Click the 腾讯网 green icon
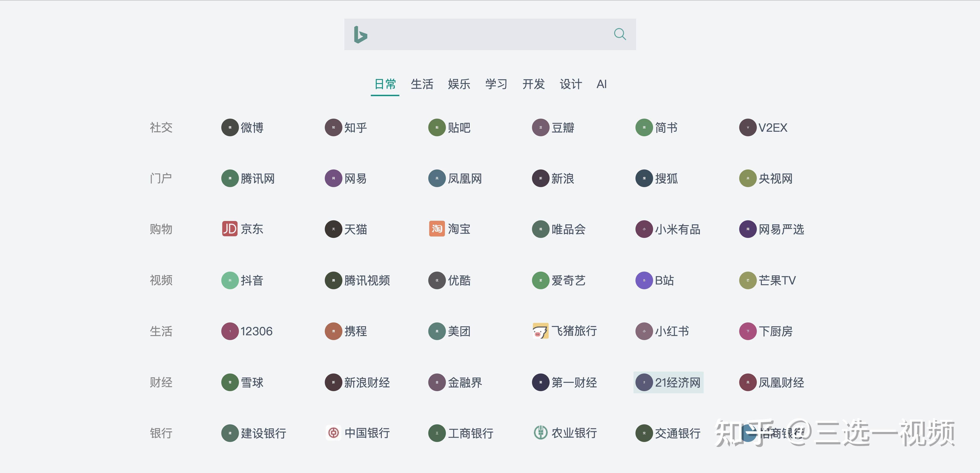980x473 pixels. pos(230,178)
